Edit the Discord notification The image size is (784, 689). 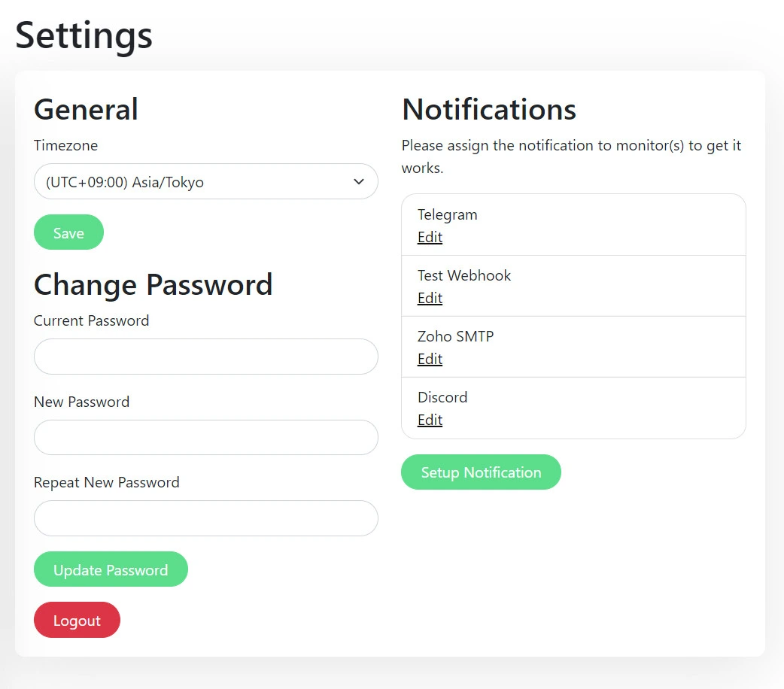click(429, 420)
